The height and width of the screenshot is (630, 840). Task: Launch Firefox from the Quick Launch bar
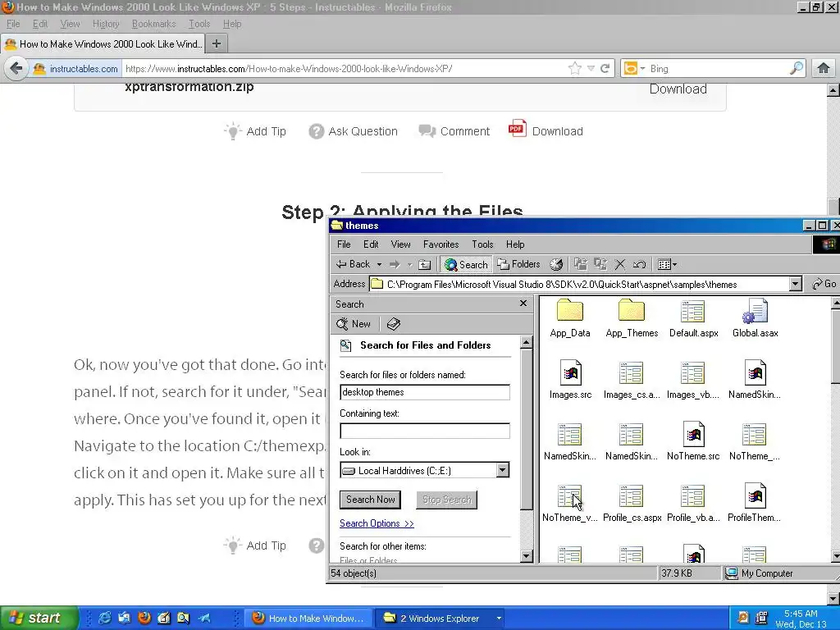click(x=144, y=618)
